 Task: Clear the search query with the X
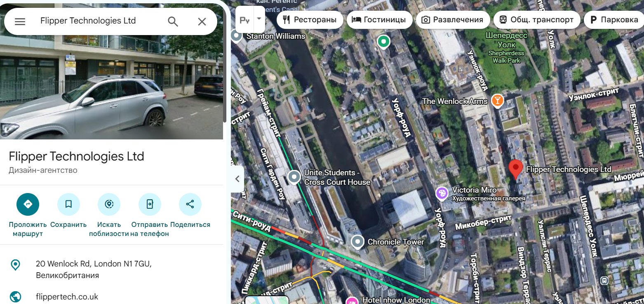tap(202, 21)
